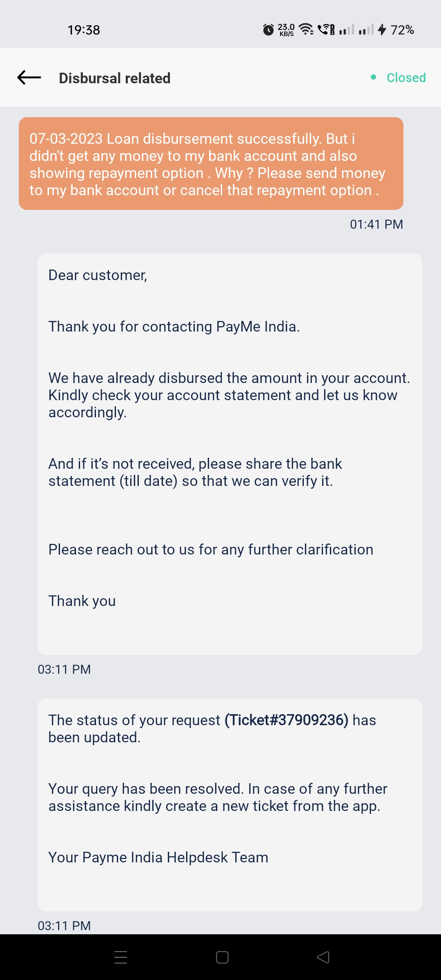Tap the 19:38 clock in status bar
441x980 pixels.
click(84, 30)
